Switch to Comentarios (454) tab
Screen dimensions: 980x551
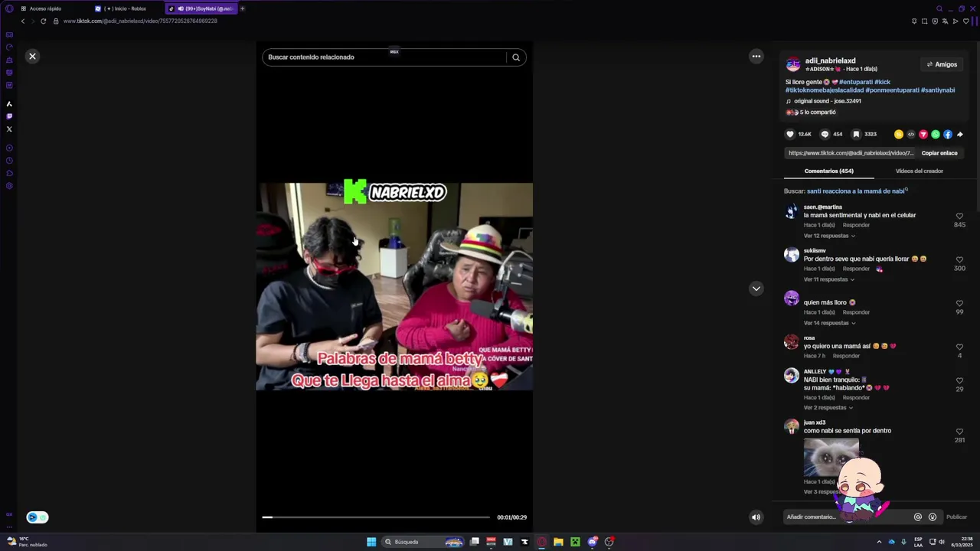828,171
